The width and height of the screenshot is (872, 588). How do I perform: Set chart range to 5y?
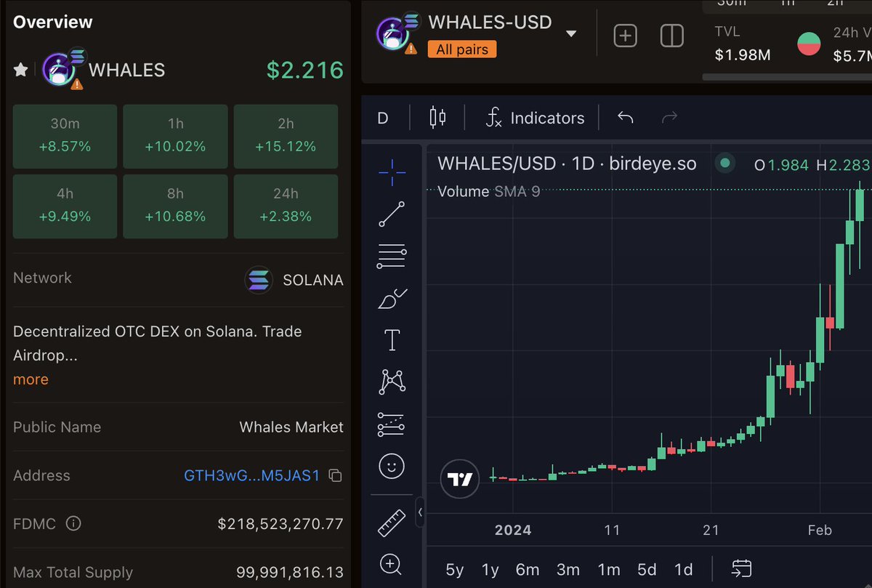(454, 569)
